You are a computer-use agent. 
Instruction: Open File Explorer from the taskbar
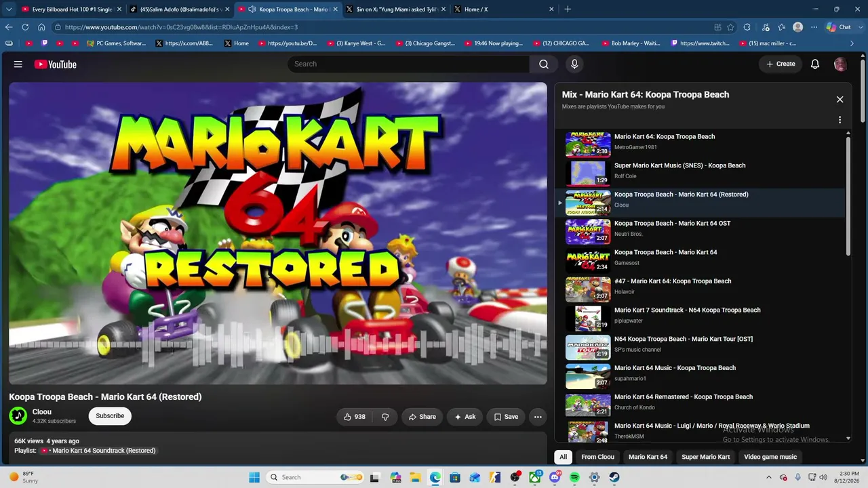pos(415,477)
